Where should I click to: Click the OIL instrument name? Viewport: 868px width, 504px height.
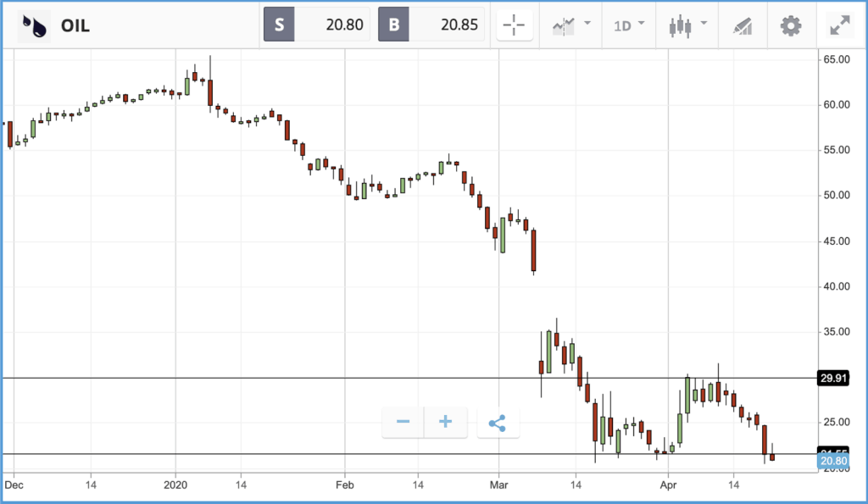point(75,26)
